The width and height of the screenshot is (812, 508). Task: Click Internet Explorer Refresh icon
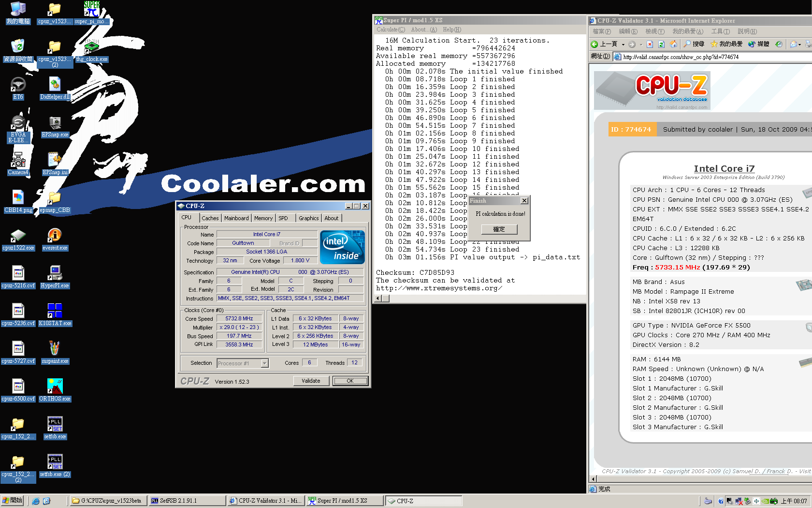(x=661, y=44)
